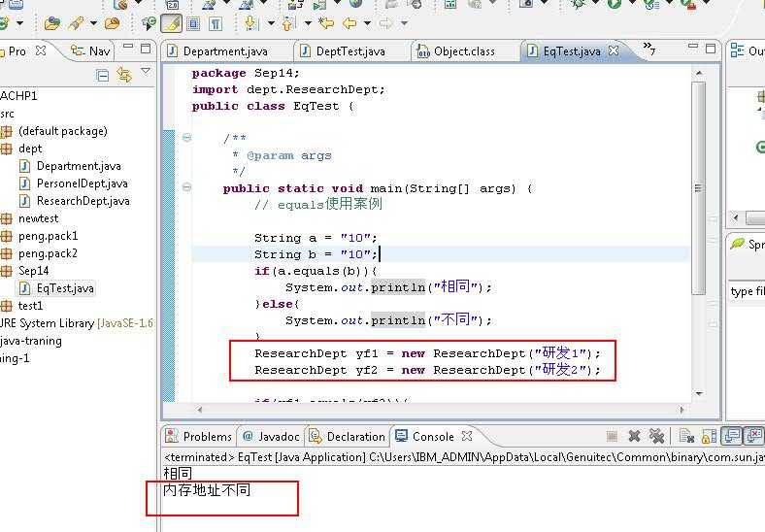Toggle Show Console on standard error
Screen dimensions: 765x532
754,436
